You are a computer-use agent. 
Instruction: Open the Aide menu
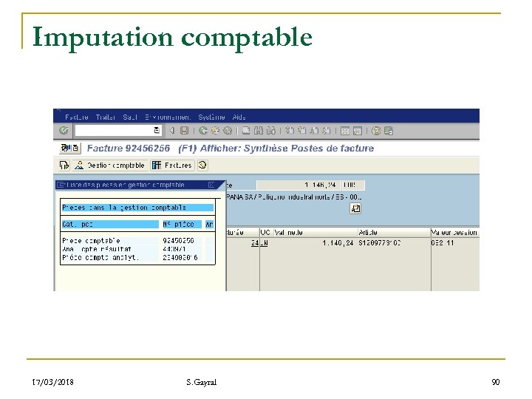(239, 117)
